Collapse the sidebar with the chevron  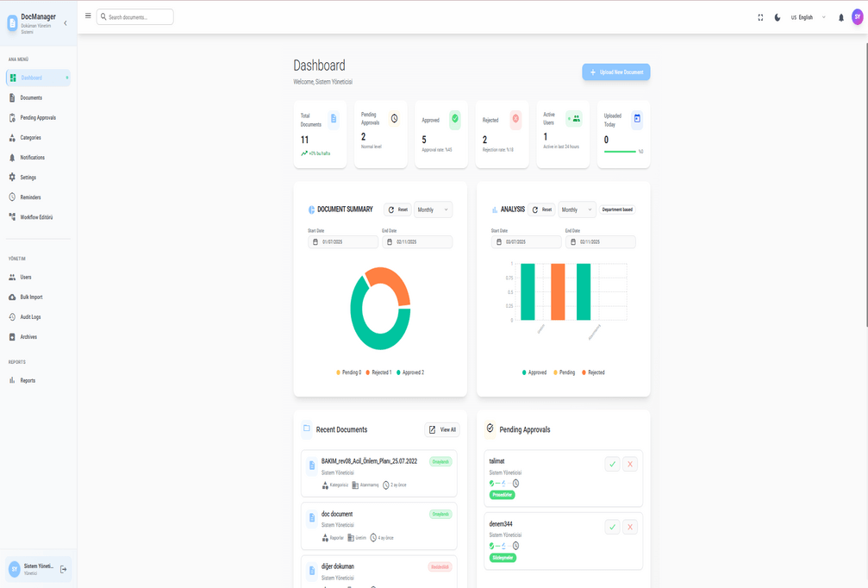(65, 23)
